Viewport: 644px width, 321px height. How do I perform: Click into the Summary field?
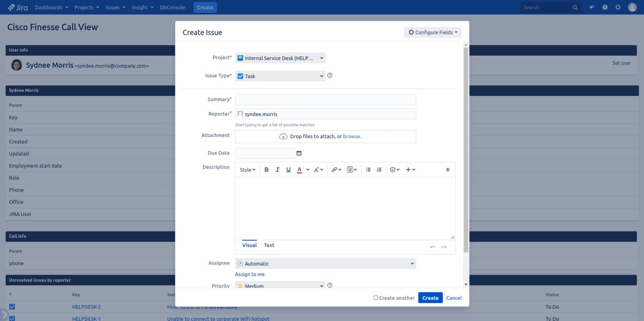click(x=325, y=100)
